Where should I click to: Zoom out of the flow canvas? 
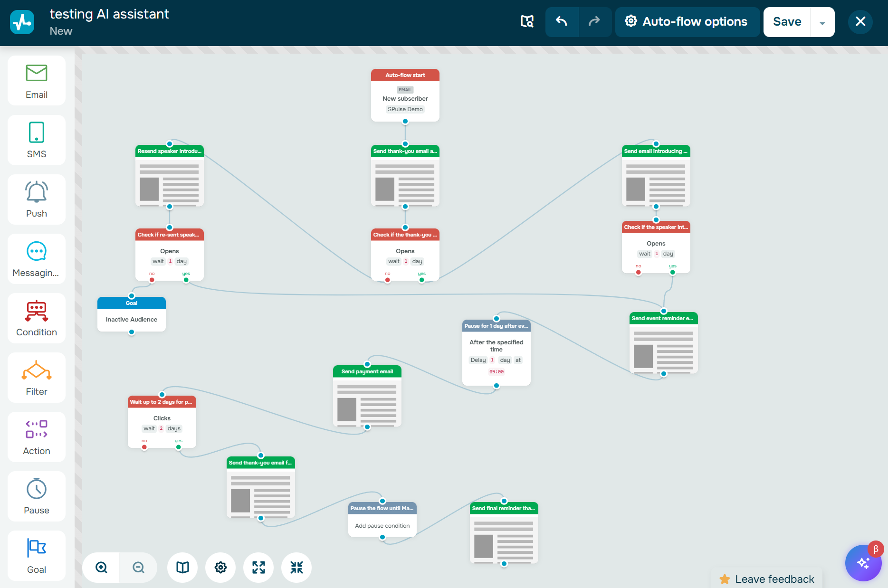click(x=138, y=567)
